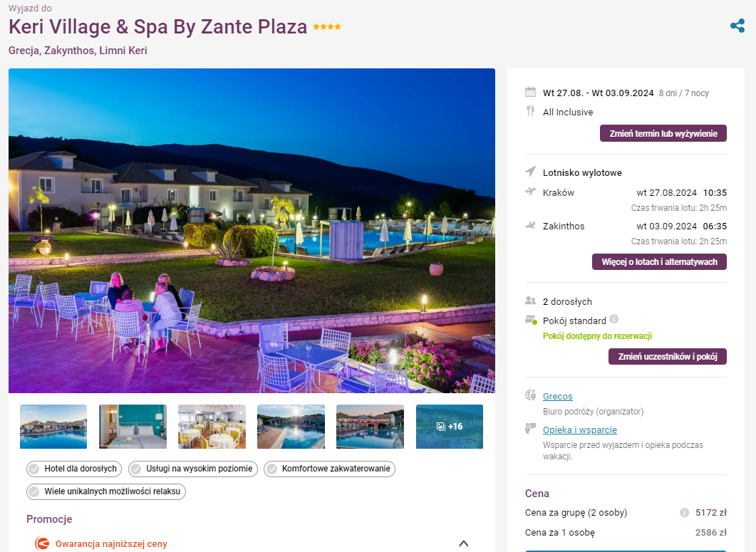Viewport: 756px width, 552px height.
Task: Click the cutlery icon by All Inclusive
Action: pos(530,111)
